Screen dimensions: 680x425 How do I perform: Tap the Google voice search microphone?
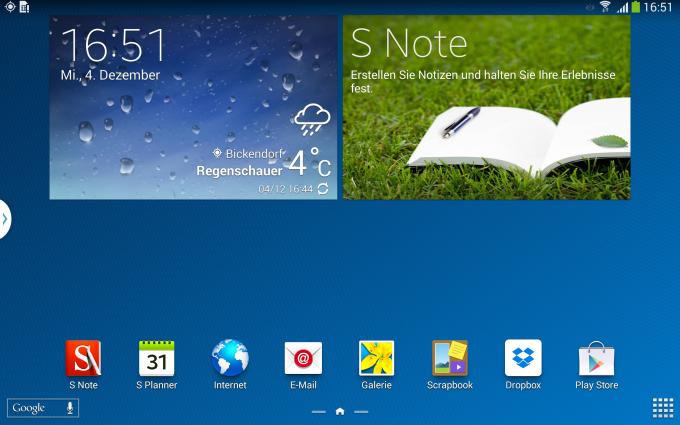tap(70, 408)
